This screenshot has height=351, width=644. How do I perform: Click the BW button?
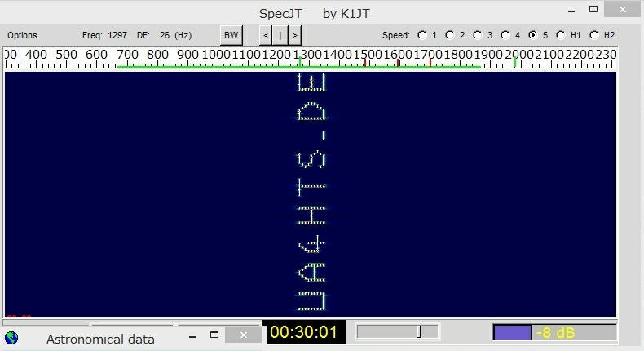[231, 35]
